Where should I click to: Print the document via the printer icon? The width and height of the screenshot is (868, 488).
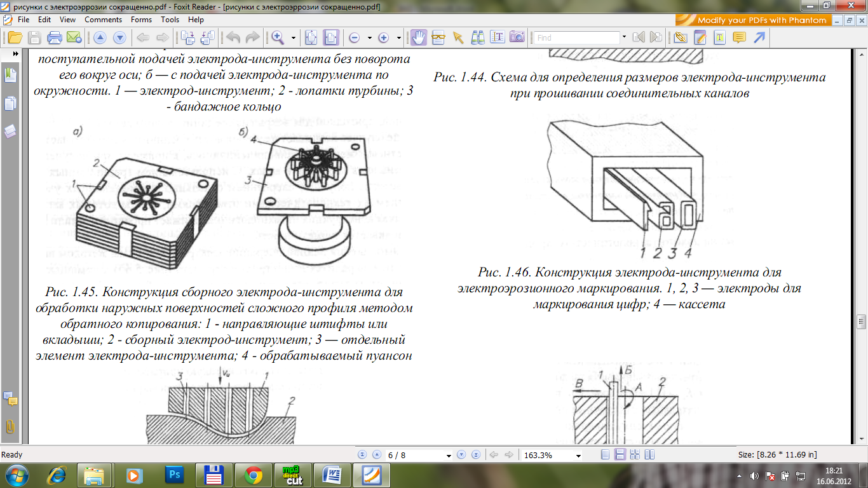coord(55,37)
